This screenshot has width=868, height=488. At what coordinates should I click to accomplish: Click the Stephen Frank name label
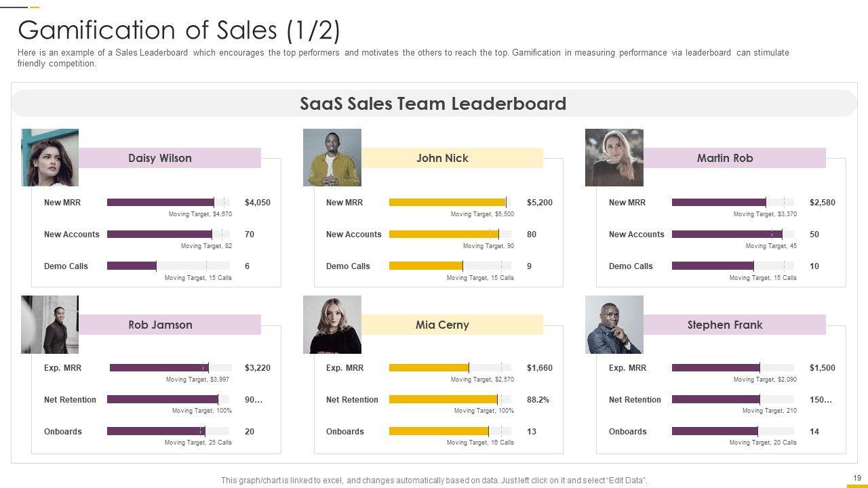[724, 325]
